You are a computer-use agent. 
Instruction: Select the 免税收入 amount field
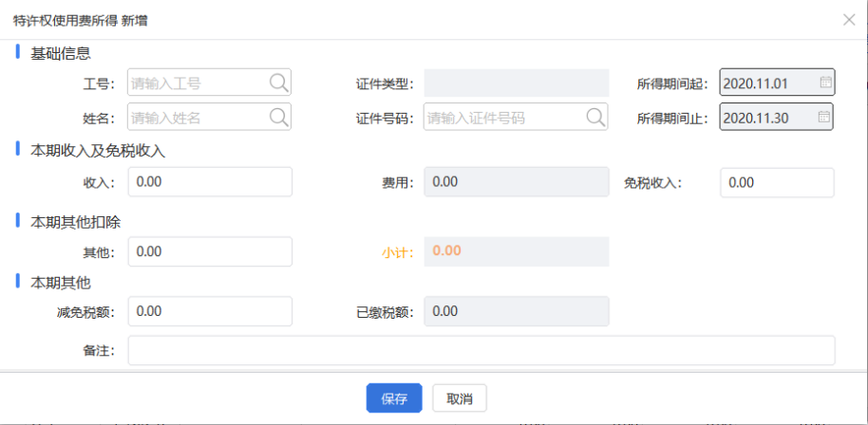(777, 182)
